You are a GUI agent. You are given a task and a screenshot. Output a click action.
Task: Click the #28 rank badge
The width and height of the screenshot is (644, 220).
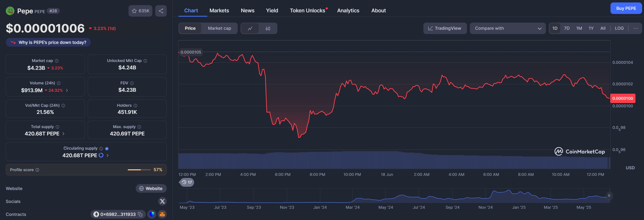coord(53,11)
